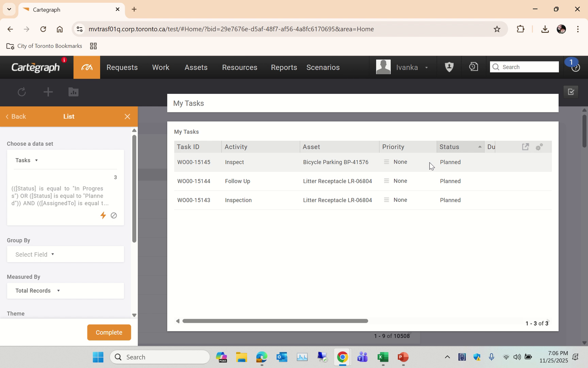
Task: Clear the filter using the prohibit icon
Action: point(114,215)
